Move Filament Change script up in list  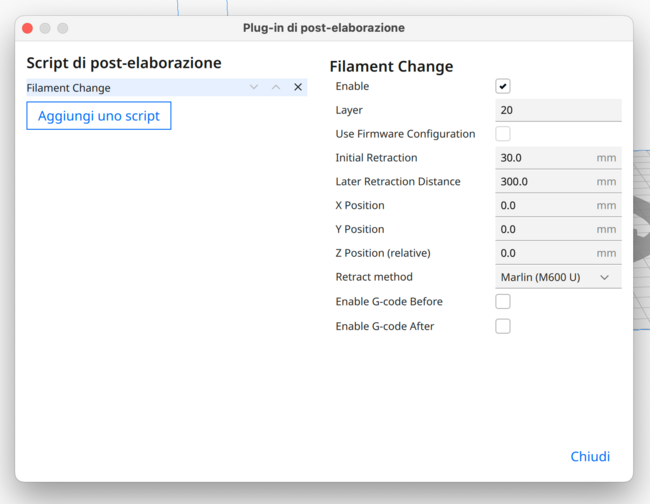click(x=276, y=88)
